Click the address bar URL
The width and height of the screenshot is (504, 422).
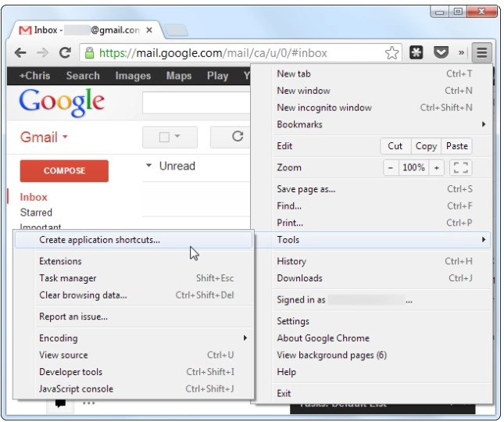click(213, 53)
